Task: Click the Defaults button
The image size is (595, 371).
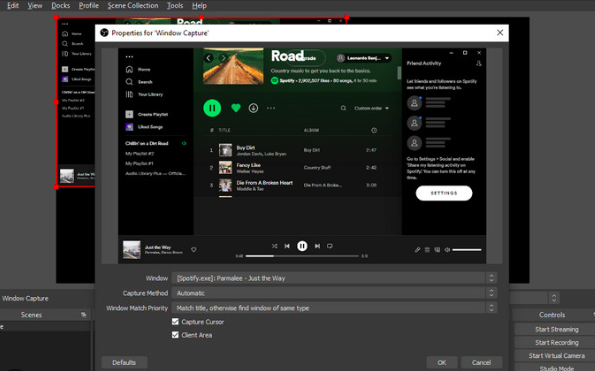Action: (x=124, y=363)
